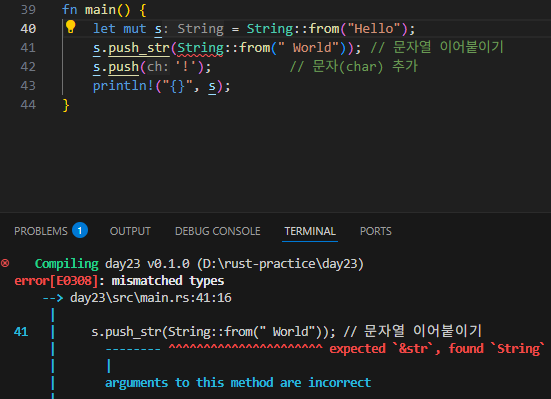Click the yellow lightbulb quick-fix icon
The image size is (551, 399).
(71, 27)
